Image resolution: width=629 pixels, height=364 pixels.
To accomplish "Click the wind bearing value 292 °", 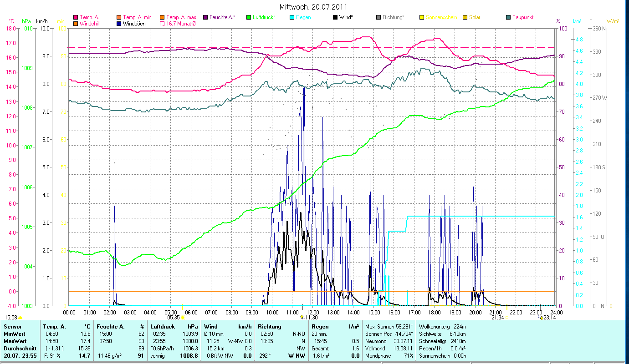I will pos(265,356).
